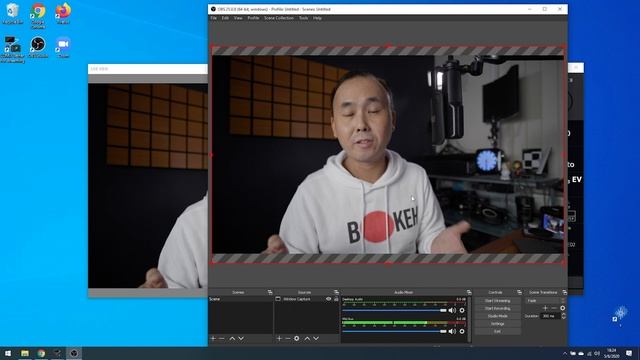Pop out the Sources dock
The image size is (640, 360).
point(336,292)
